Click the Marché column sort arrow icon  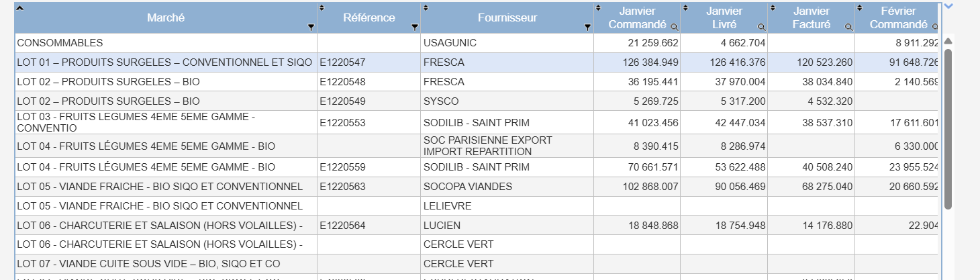coord(19,8)
